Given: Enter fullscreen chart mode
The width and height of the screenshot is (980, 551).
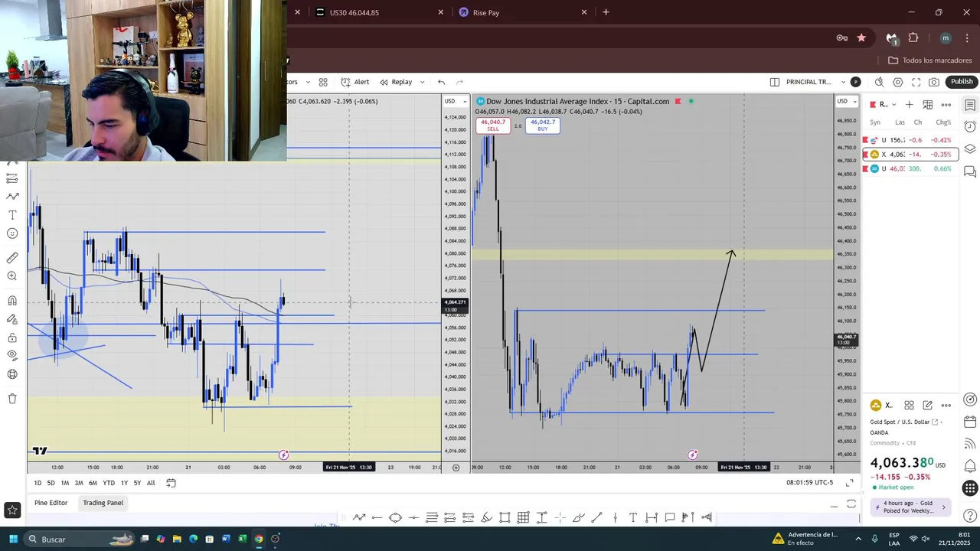Looking at the screenshot, I should pos(916,82).
